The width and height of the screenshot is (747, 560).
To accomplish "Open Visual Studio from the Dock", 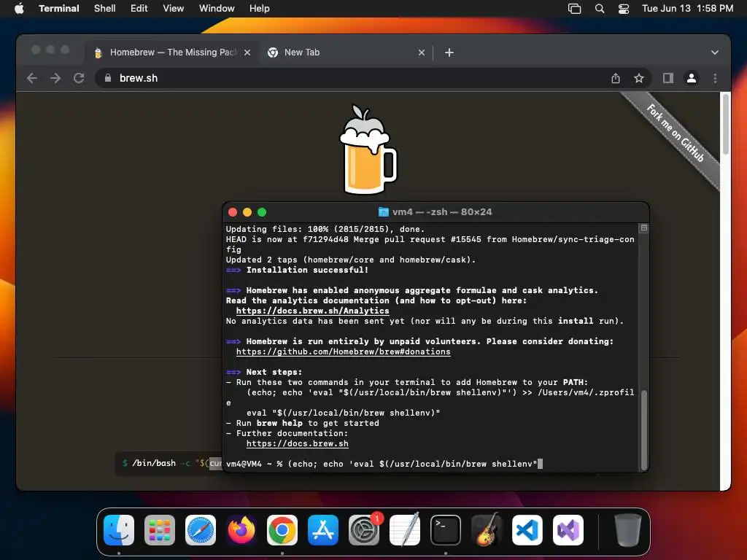I will coord(568,530).
